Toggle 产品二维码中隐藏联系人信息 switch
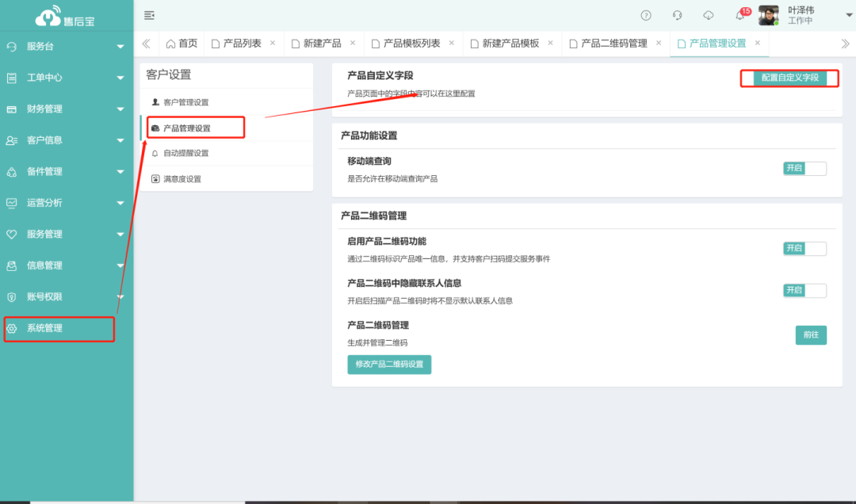 [804, 291]
